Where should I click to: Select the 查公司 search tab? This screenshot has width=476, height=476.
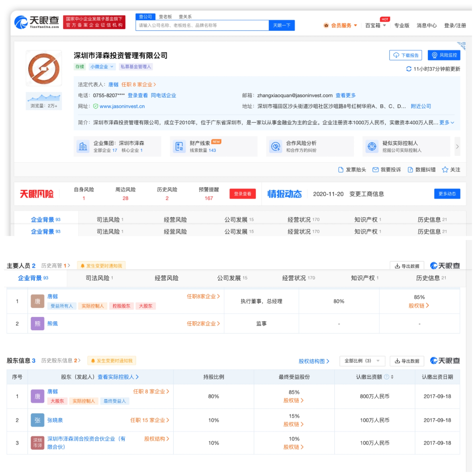[x=145, y=17]
